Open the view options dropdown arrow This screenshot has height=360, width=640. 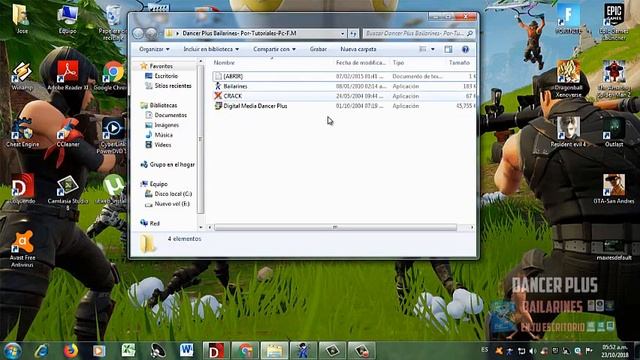pyautogui.click(x=433, y=49)
